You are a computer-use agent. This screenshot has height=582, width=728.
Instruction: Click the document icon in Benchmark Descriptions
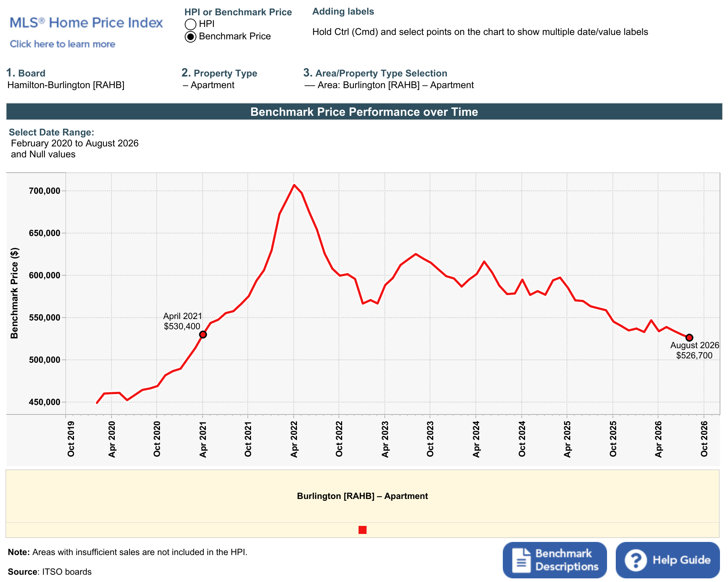pos(521,560)
